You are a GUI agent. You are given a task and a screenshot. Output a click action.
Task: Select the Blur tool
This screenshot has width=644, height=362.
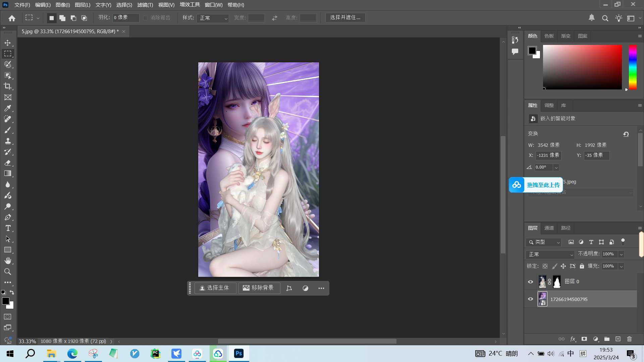click(8, 184)
